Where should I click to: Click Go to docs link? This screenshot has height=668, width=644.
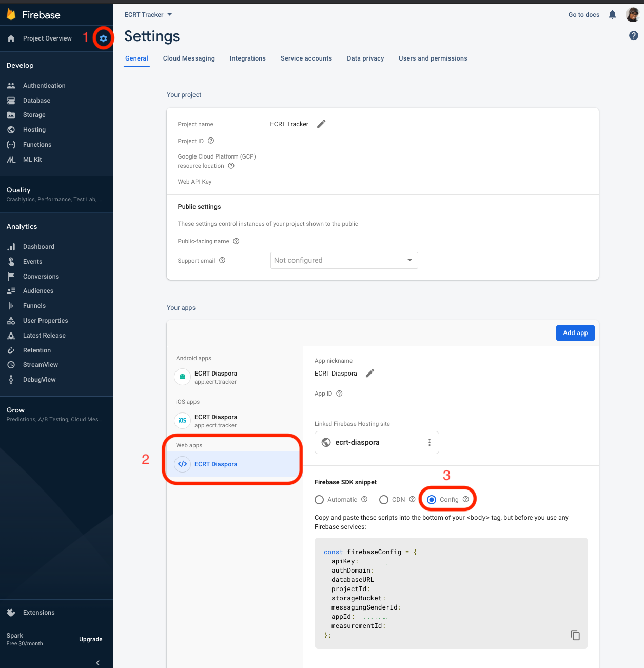(584, 15)
